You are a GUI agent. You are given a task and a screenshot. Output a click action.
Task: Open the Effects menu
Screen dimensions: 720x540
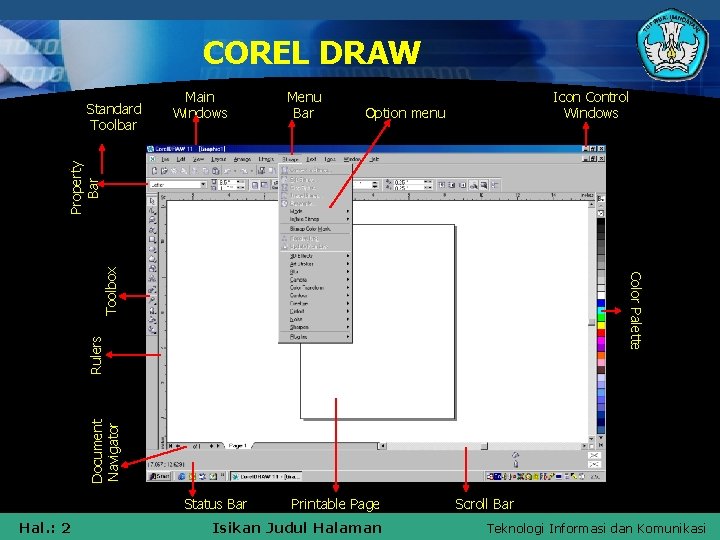click(266, 159)
